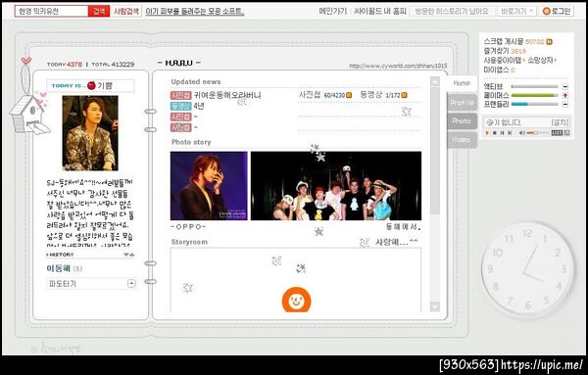Click the content scrollbar down arrow
The width and height of the screenshot is (588, 375).
[x=434, y=306]
